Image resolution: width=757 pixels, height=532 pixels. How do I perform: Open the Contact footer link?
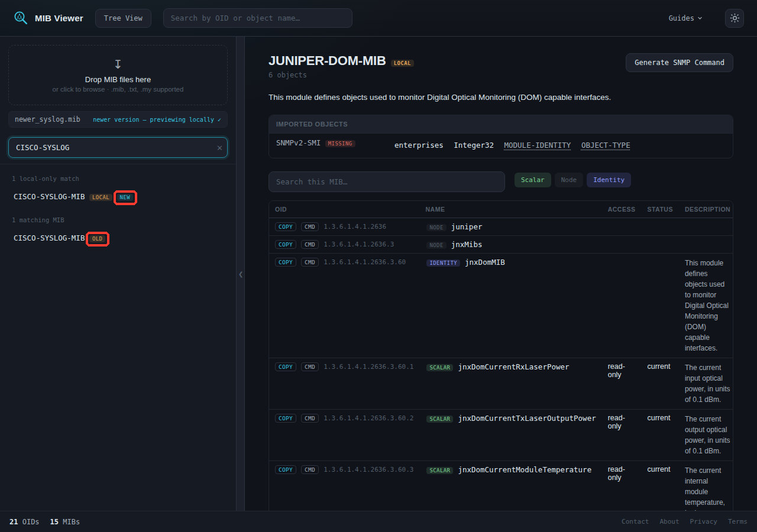pos(635,521)
